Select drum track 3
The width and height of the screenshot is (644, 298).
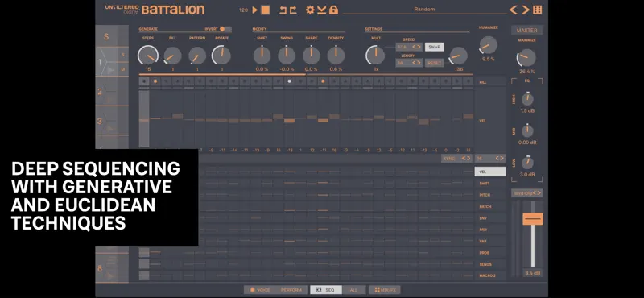[x=112, y=121]
